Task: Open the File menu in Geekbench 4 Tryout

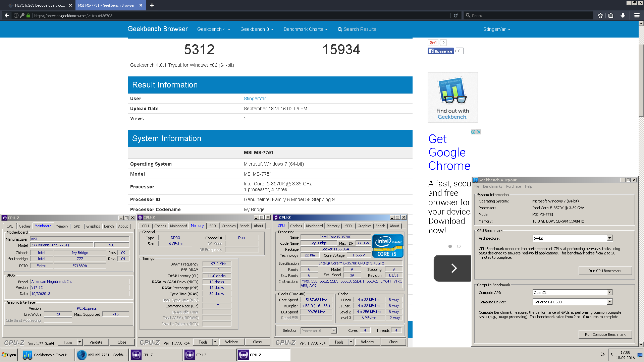Action: point(476,186)
